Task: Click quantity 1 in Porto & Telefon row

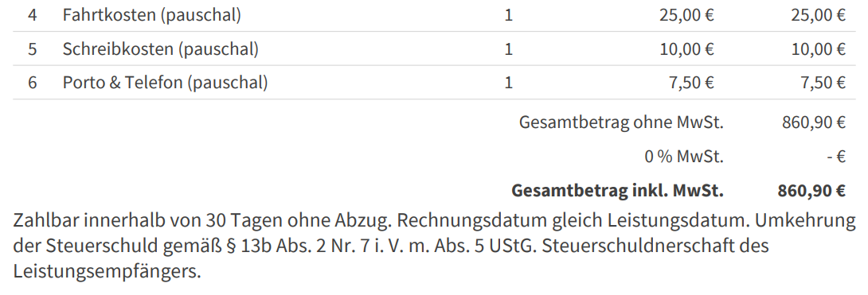Action: 509,83
